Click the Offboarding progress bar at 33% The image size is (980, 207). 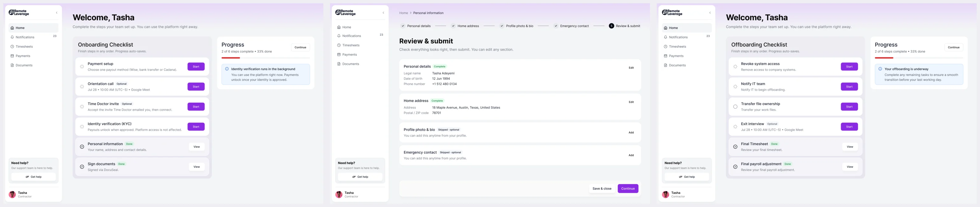coord(919,58)
